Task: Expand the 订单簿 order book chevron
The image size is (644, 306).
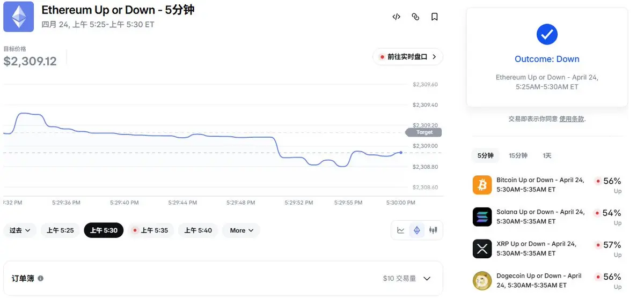Action: pyautogui.click(x=427, y=279)
